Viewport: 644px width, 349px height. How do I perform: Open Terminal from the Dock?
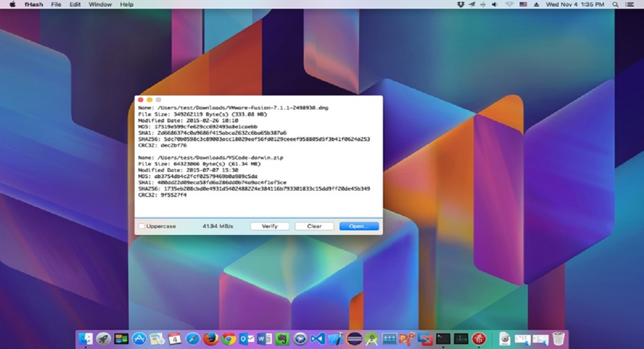pyautogui.click(x=443, y=339)
